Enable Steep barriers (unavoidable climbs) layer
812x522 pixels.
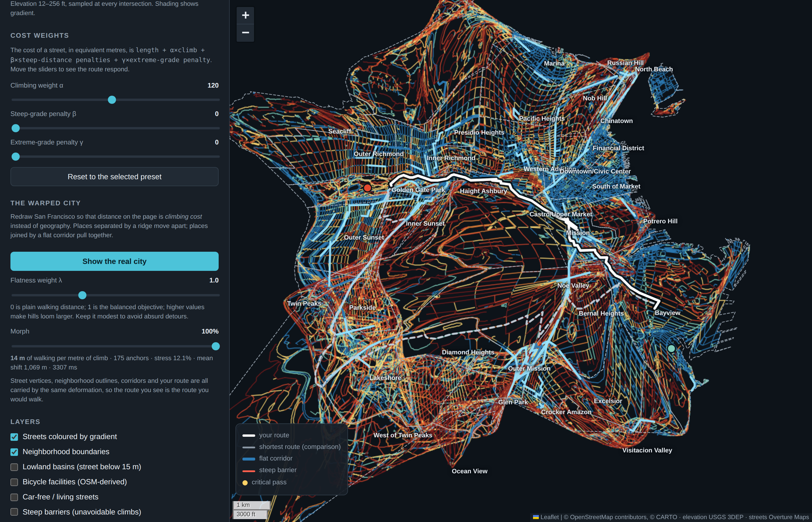coord(14,512)
